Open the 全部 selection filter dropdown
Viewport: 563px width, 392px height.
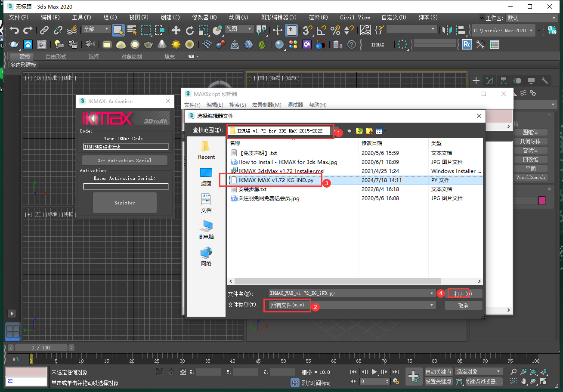96,29
